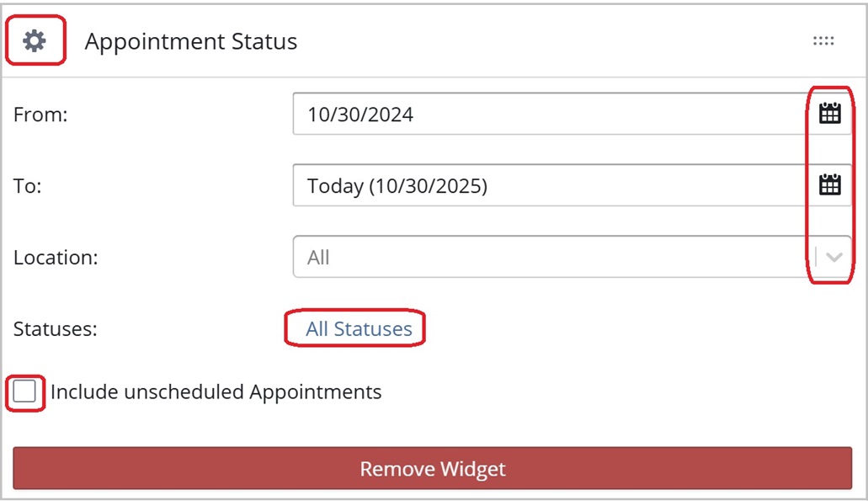Open the All Statuses link
This screenshot has height=501, width=868.
click(x=359, y=329)
